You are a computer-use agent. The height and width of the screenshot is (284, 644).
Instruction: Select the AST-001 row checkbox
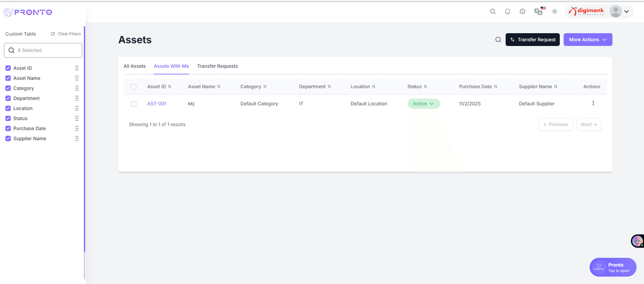[x=134, y=104]
